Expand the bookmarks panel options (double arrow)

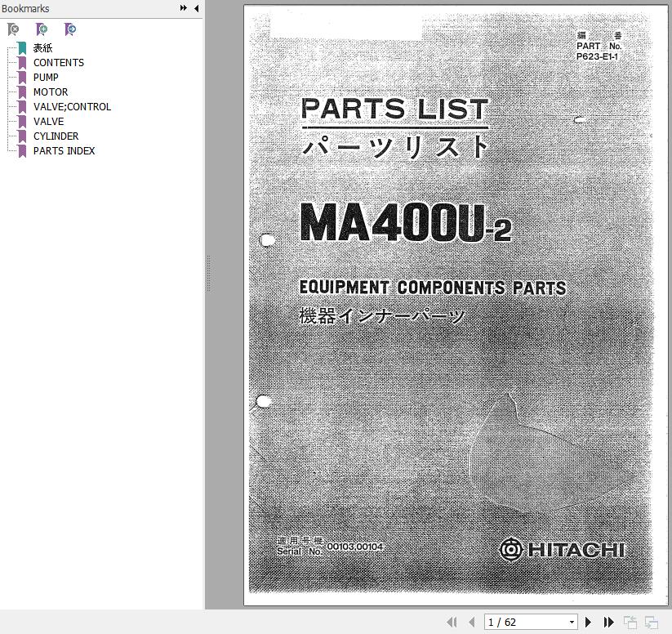pyautogui.click(x=184, y=7)
